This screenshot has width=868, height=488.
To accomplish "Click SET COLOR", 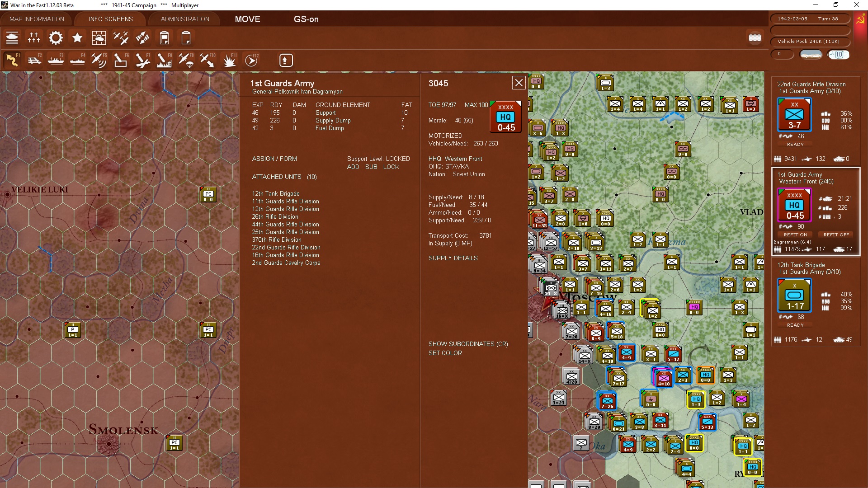I will [x=445, y=353].
